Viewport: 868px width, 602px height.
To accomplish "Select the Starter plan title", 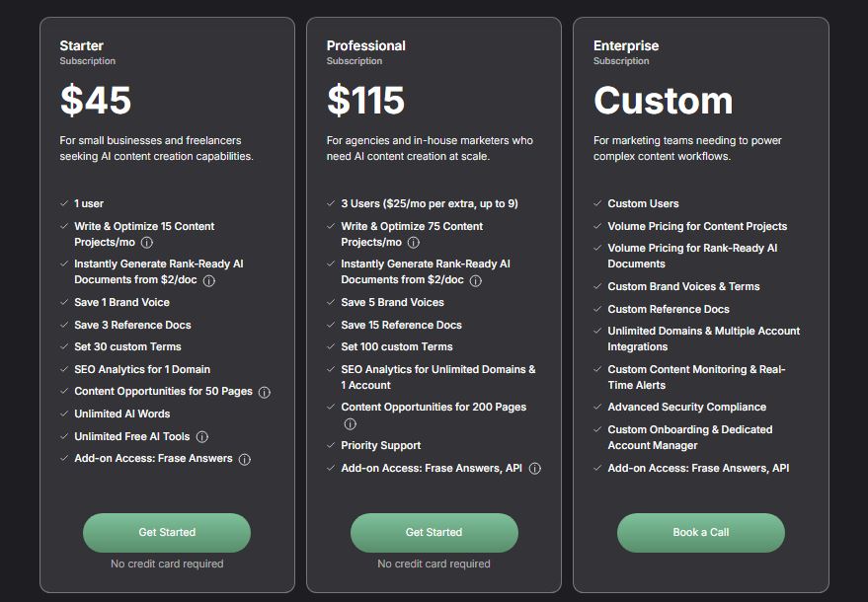I will coord(81,46).
